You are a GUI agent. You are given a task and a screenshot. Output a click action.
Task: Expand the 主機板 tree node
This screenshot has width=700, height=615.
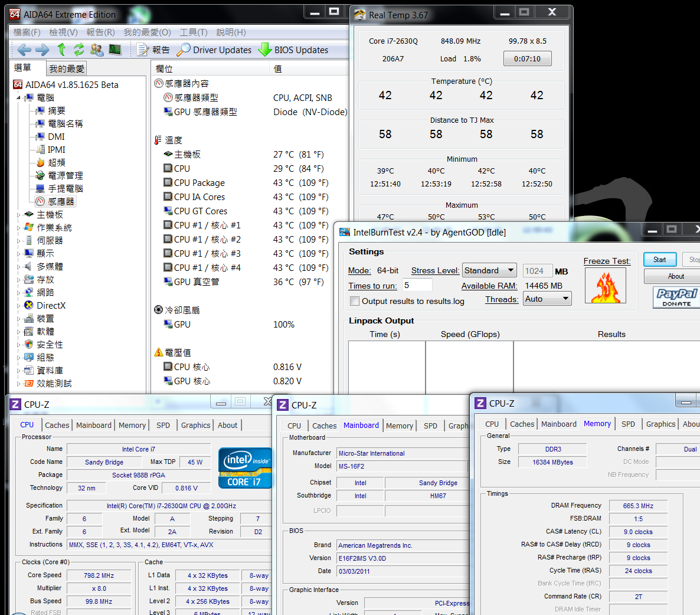(x=18, y=215)
